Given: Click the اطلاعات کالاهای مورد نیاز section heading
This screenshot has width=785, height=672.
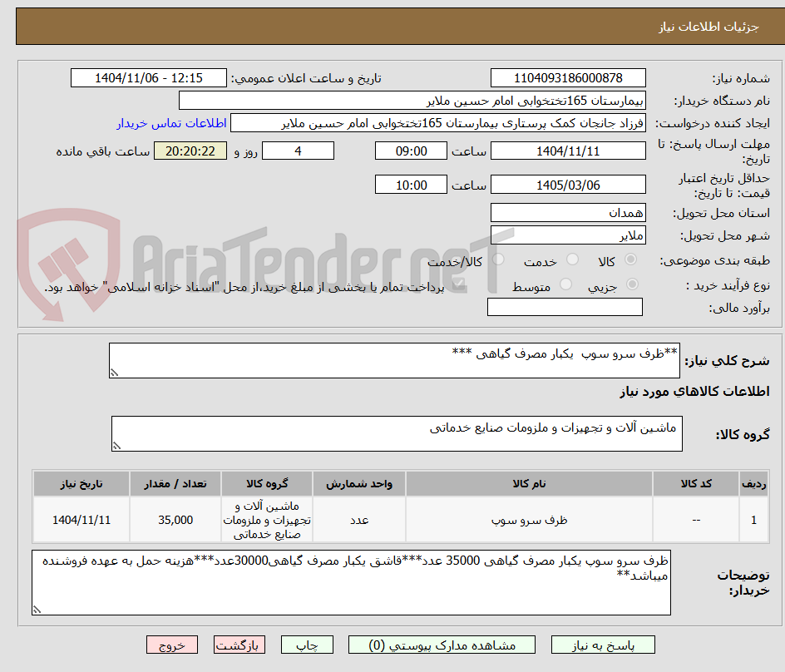Looking at the screenshot, I should point(694,391).
